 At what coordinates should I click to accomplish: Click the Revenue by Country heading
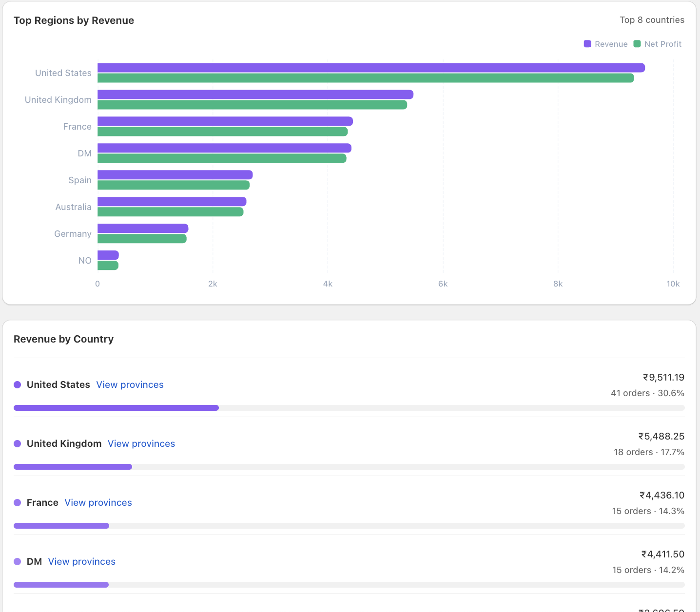63,339
